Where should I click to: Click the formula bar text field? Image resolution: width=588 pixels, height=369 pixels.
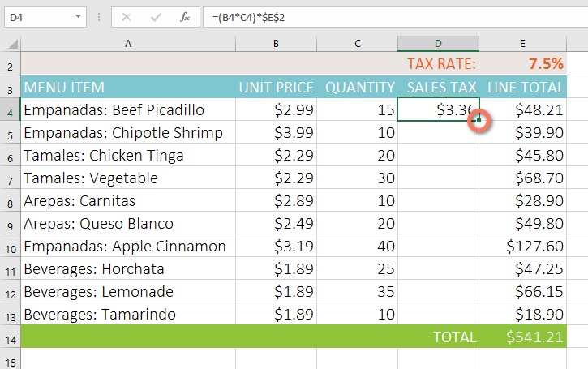click(389, 16)
